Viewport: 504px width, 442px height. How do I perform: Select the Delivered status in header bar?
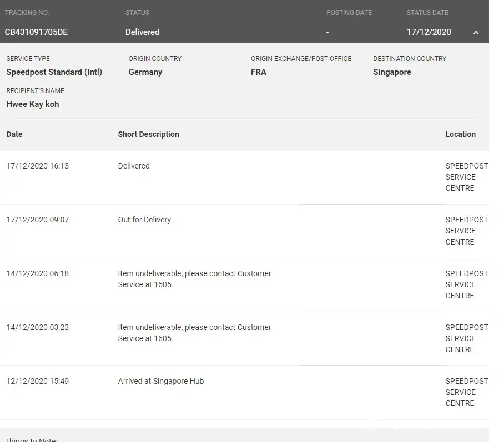[x=142, y=32]
